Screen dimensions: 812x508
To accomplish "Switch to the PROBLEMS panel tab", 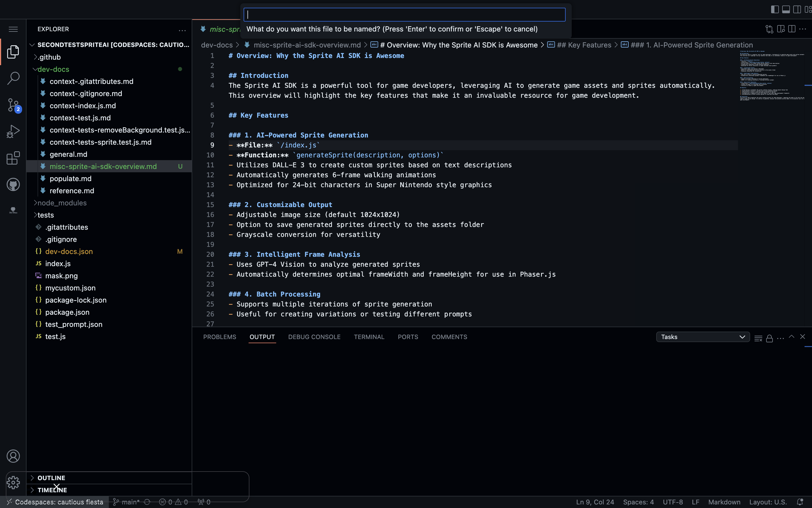I will [x=220, y=337].
